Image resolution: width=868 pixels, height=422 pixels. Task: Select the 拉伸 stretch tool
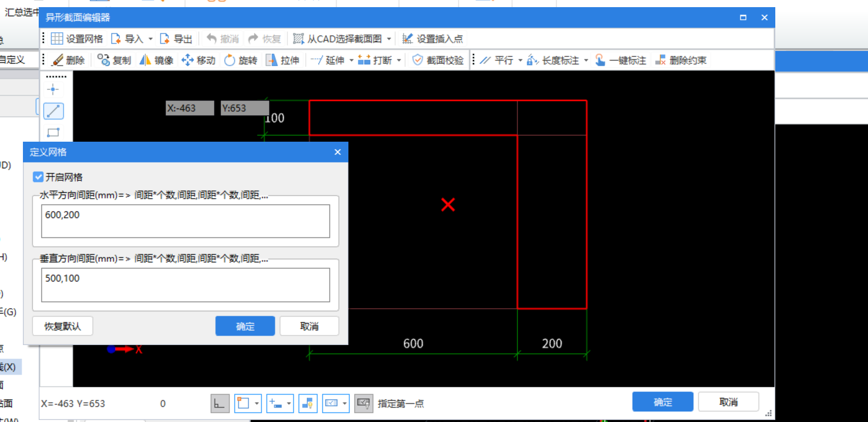click(x=283, y=60)
